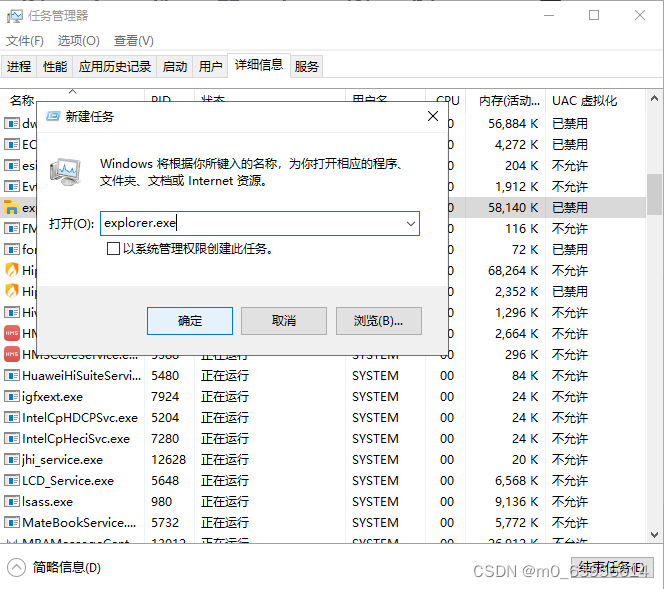Click PID 12628 cell

point(168,459)
